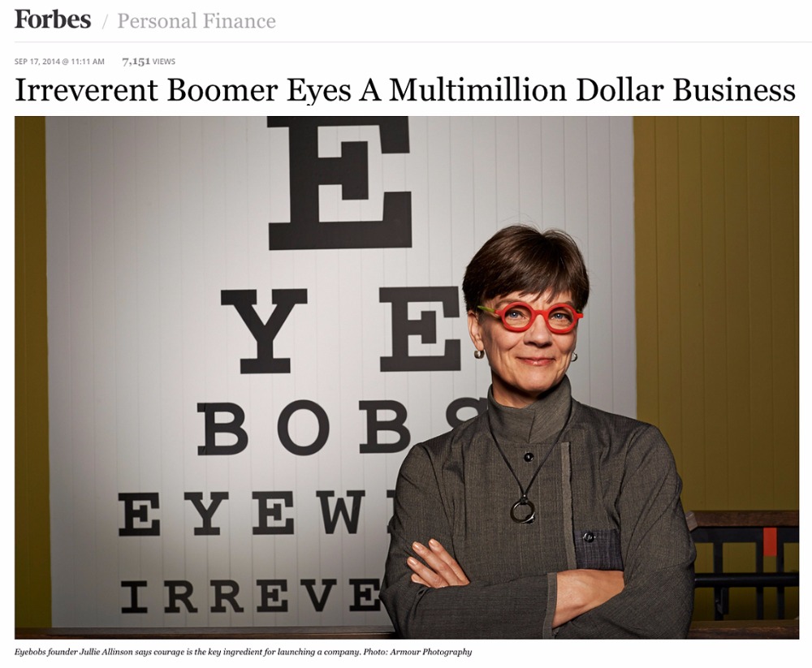Click the name Julie Allinson in the caption
This screenshot has height=668, width=812.
(x=106, y=652)
